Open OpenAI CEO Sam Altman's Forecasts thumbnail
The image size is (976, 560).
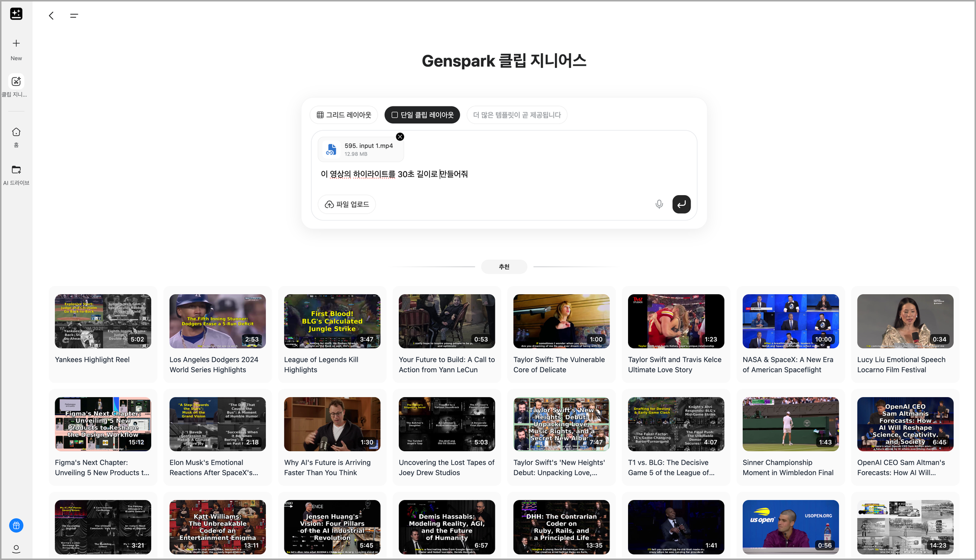click(x=906, y=424)
